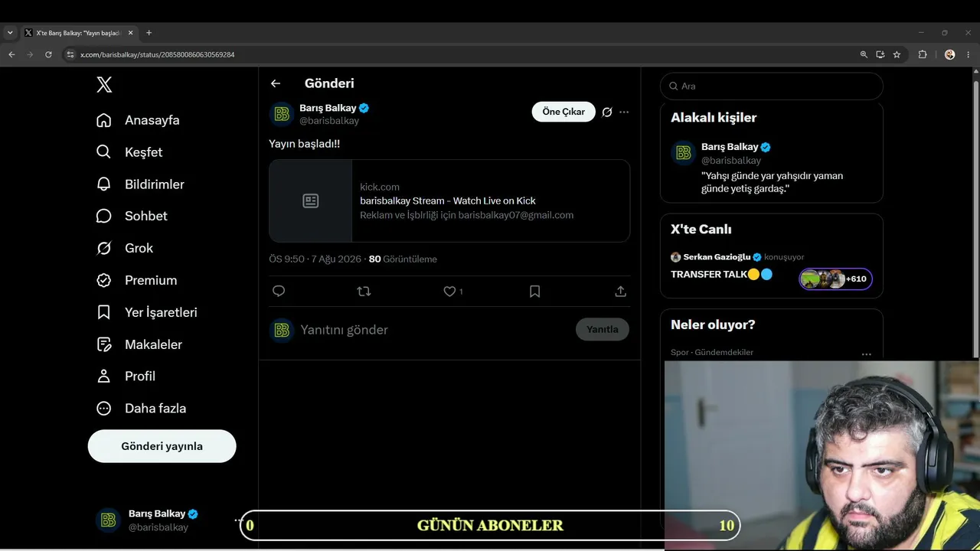Viewport: 980px width, 551px height.
Task: Open Grok from the sidebar
Action: click(125, 248)
